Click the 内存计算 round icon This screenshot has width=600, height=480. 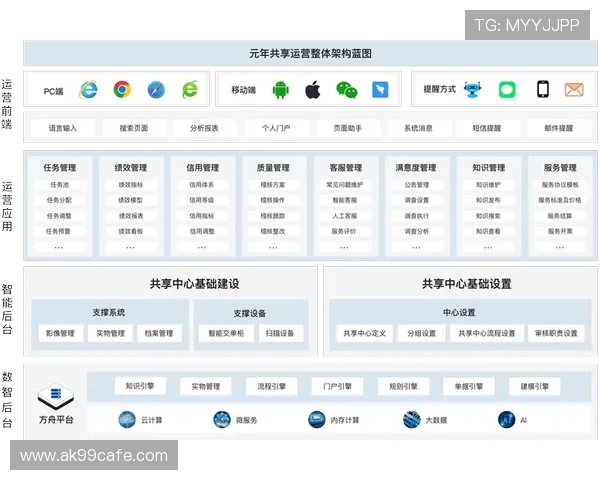click(x=316, y=420)
